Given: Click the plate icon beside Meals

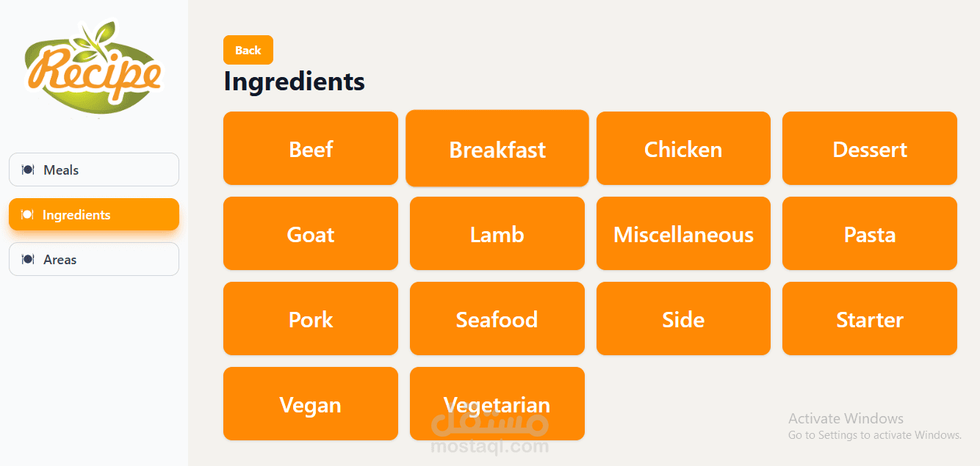Looking at the screenshot, I should point(28,170).
